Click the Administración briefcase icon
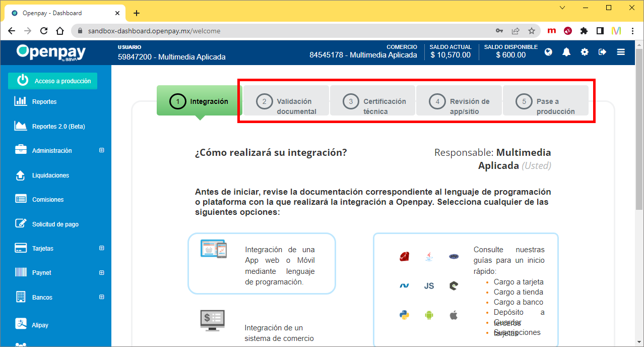The height and width of the screenshot is (347, 644). tap(21, 150)
